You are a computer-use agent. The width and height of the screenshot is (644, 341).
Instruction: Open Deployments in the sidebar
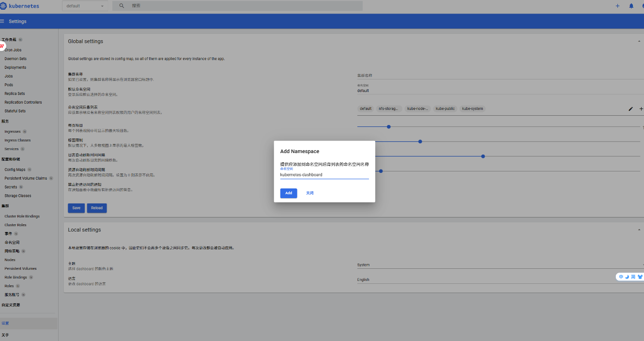pos(15,67)
